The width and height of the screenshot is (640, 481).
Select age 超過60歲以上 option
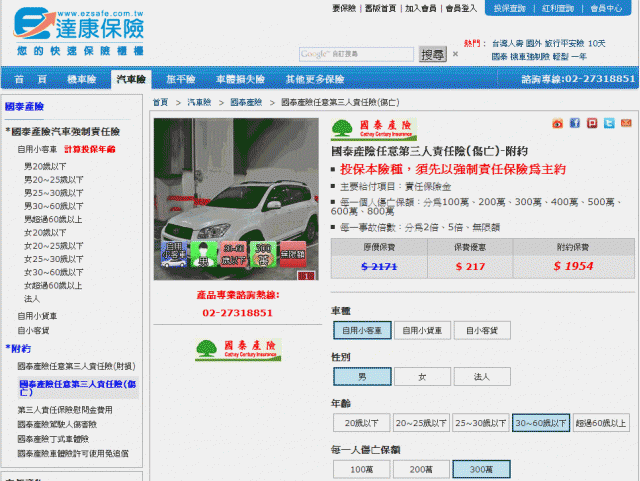click(601, 423)
